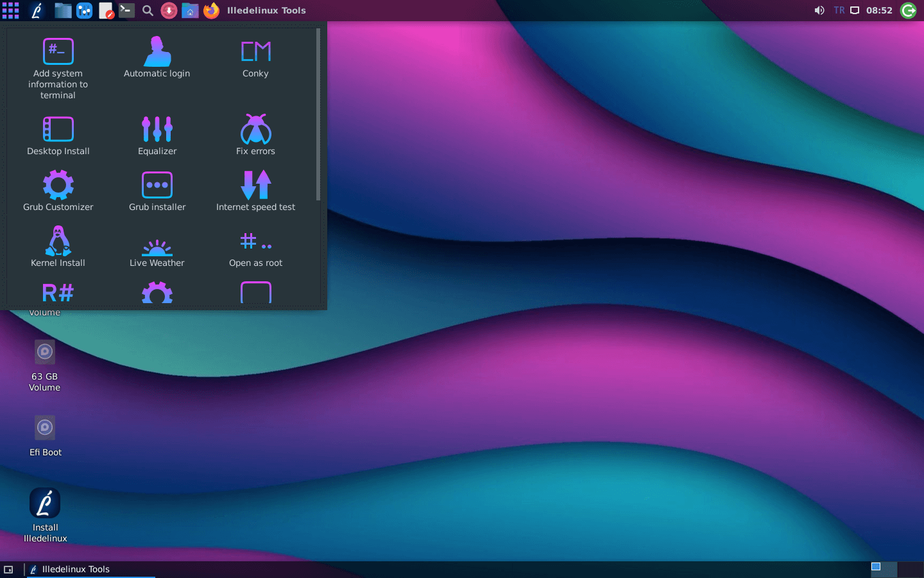Click the show desktop button in bottom panel

coord(8,570)
